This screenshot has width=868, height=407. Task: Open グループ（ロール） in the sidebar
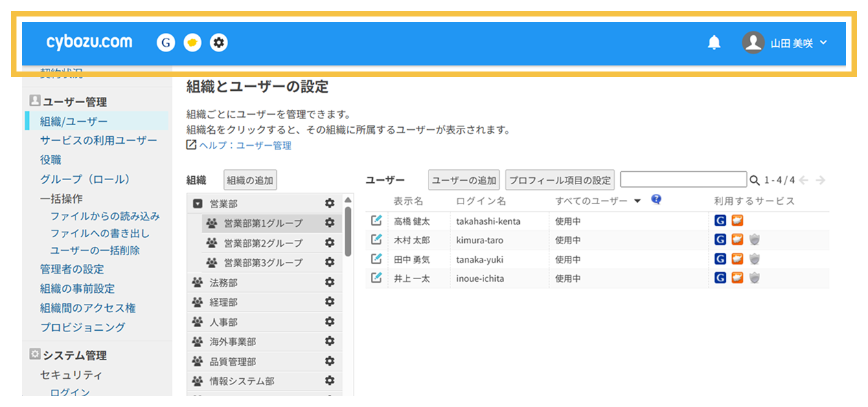point(85,179)
